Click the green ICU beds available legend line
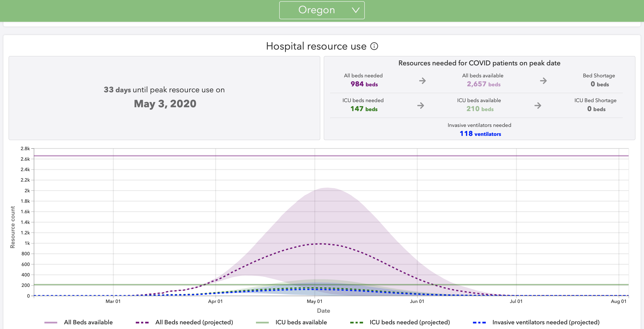Image resolution: width=644 pixels, height=329 pixels. (x=262, y=323)
